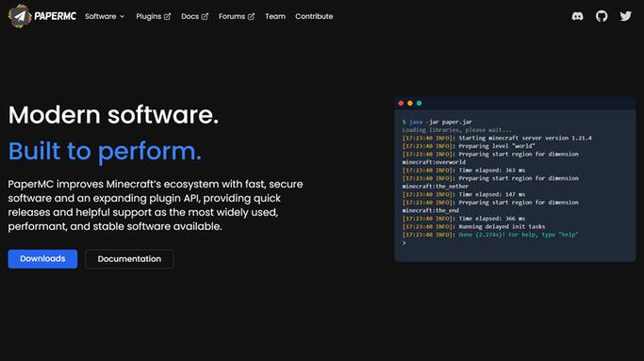Click the terminal '>' prompt line
The width and height of the screenshot is (644, 361).
(405, 243)
